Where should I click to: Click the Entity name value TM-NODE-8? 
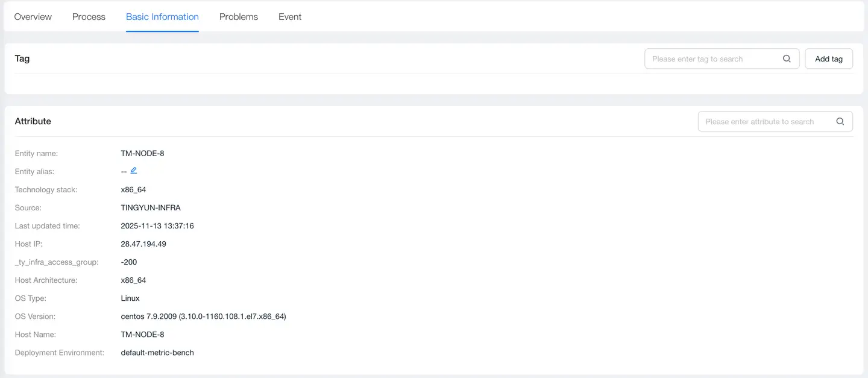142,154
